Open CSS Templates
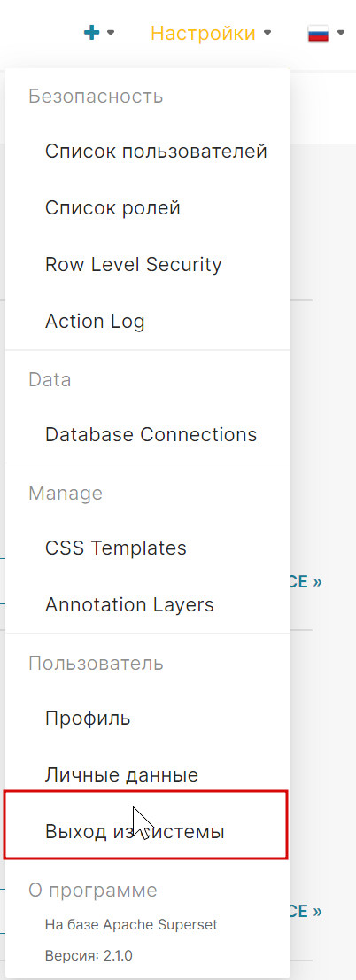 [x=148, y=548]
